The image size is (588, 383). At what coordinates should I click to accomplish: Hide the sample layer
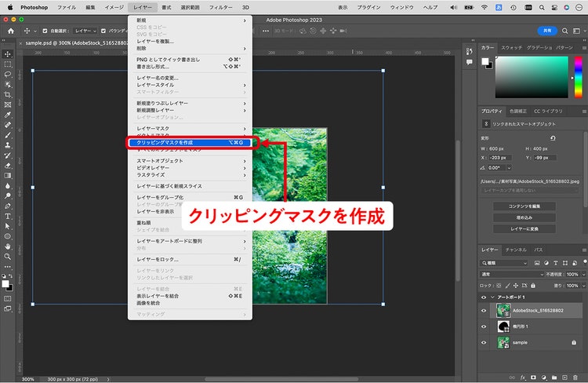[484, 342]
